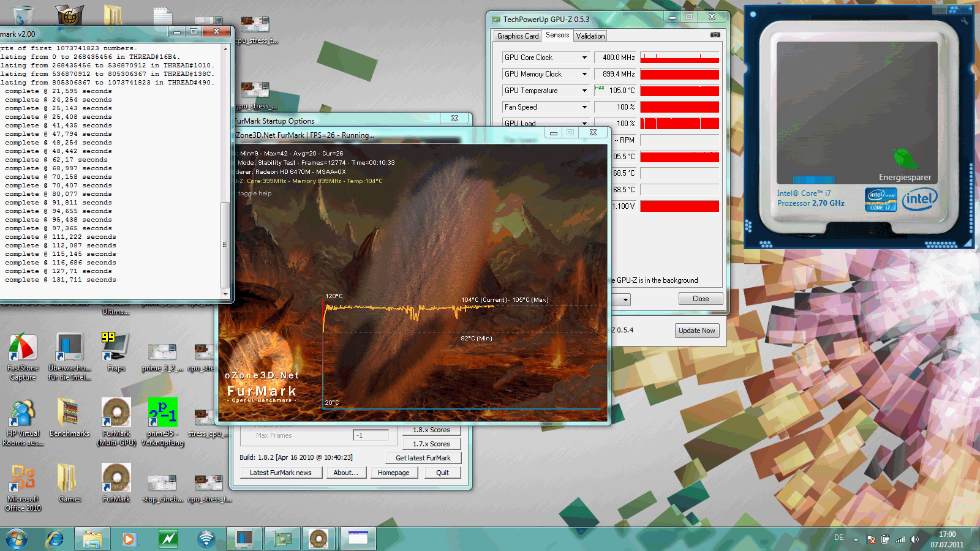Click the Get latest FurMark button
Image resolution: width=980 pixels, height=551 pixels.
(x=423, y=458)
